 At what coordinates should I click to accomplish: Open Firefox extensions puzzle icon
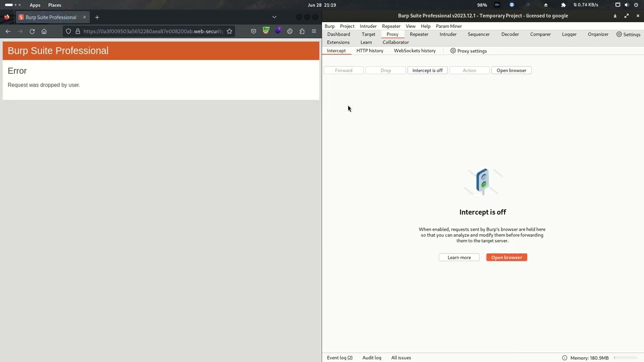(302, 31)
